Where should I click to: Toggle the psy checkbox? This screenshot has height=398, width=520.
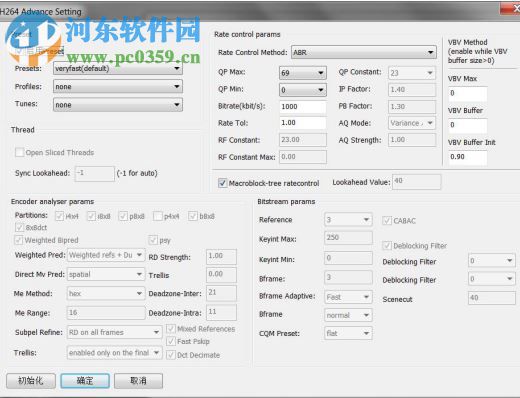pyautogui.click(x=153, y=240)
